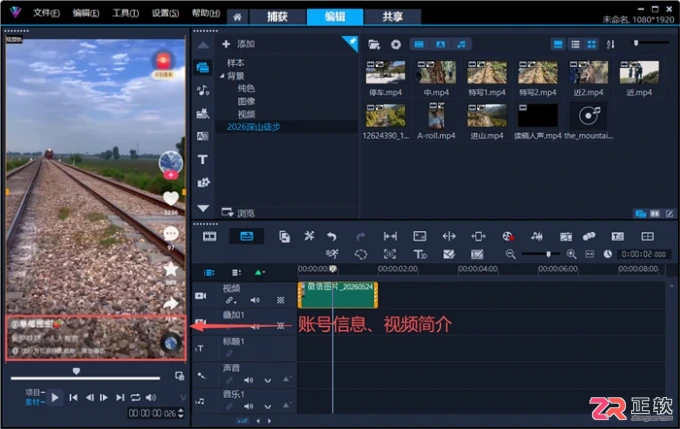The image size is (680, 429).
Task: Open the Record/Capture option tool
Action: coord(508,236)
